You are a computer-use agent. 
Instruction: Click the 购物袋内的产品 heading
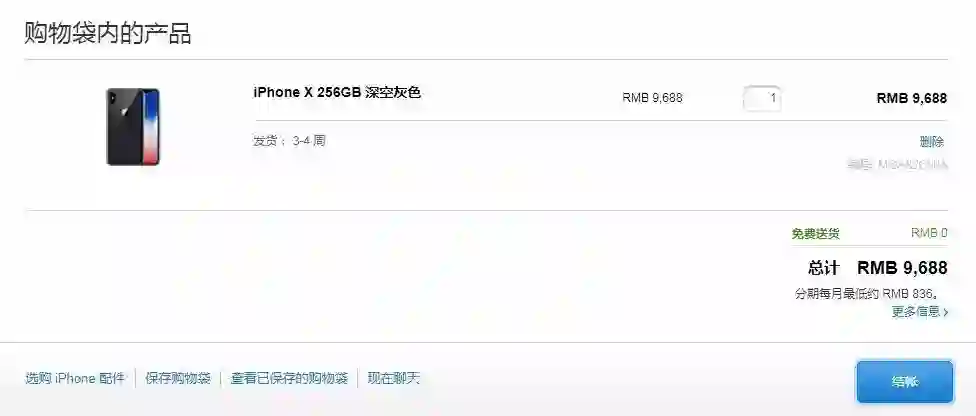108,33
